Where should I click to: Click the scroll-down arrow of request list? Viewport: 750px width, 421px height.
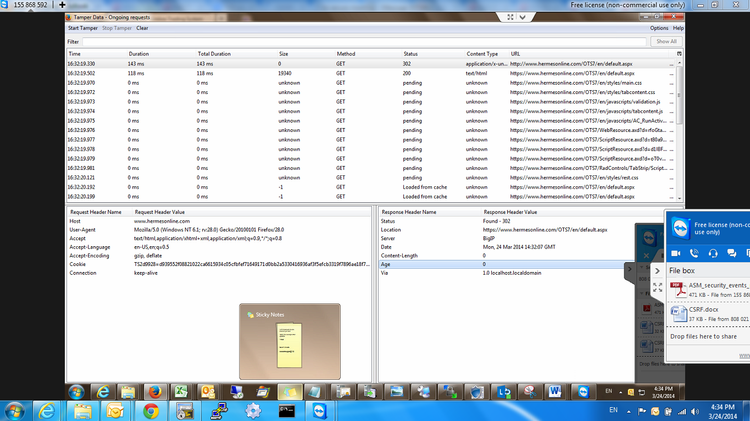pos(679,198)
